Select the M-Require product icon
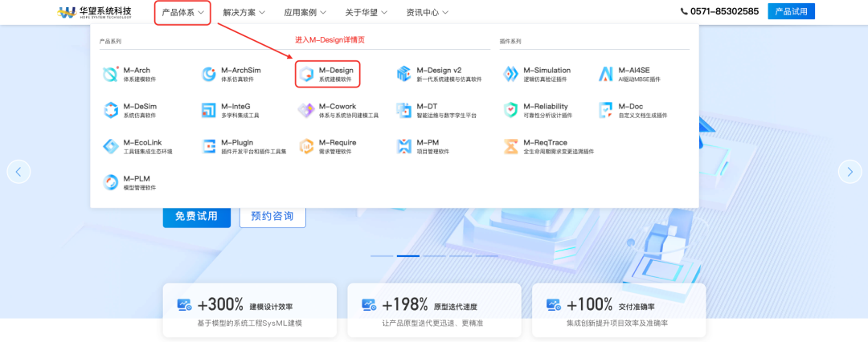This screenshot has height=342, width=868. [x=306, y=146]
